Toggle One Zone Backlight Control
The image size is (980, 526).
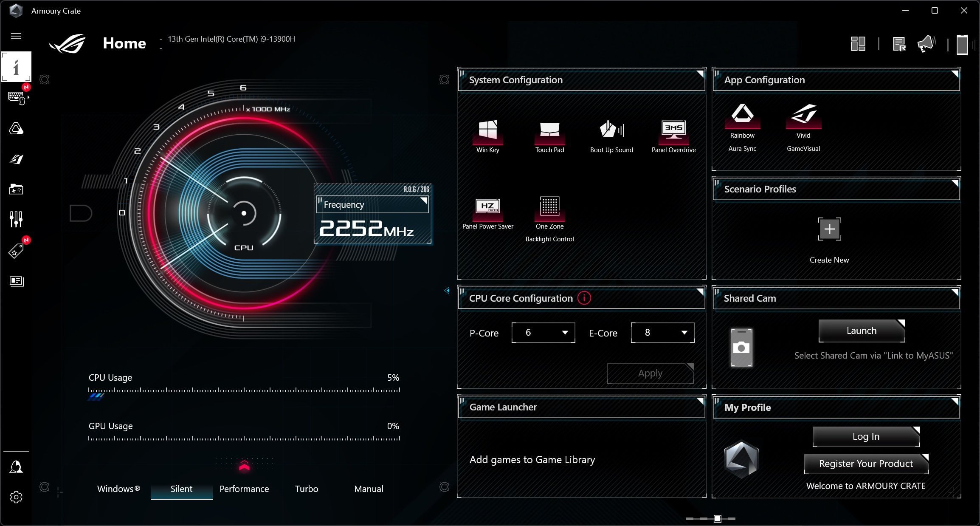point(549,208)
